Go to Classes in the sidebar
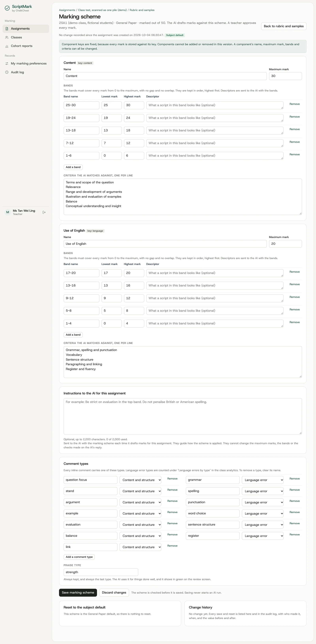The width and height of the screenshot is (316, 644). tap(26, 37)
